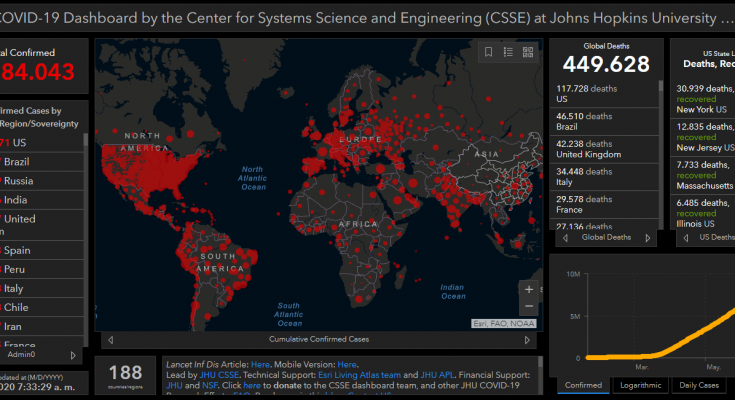Open the Esri Living Atlas team link
The image size is (735, 400).
(360, 375)
